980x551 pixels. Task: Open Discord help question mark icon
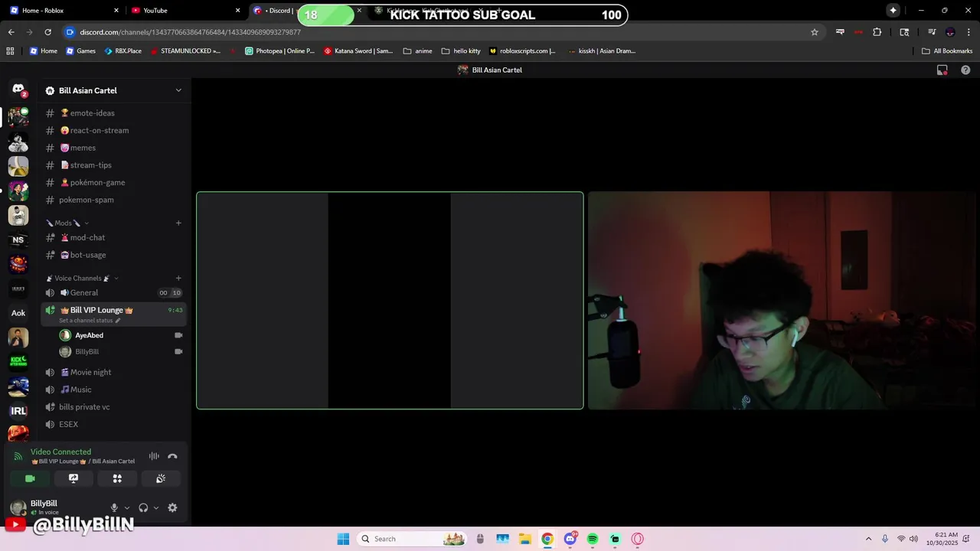tap(965, 70)
